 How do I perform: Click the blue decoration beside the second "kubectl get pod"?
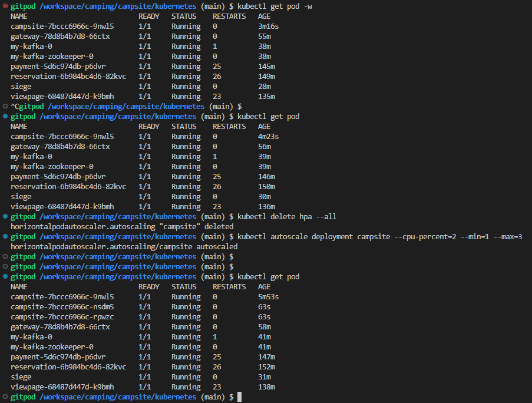[x=4, y=116]
